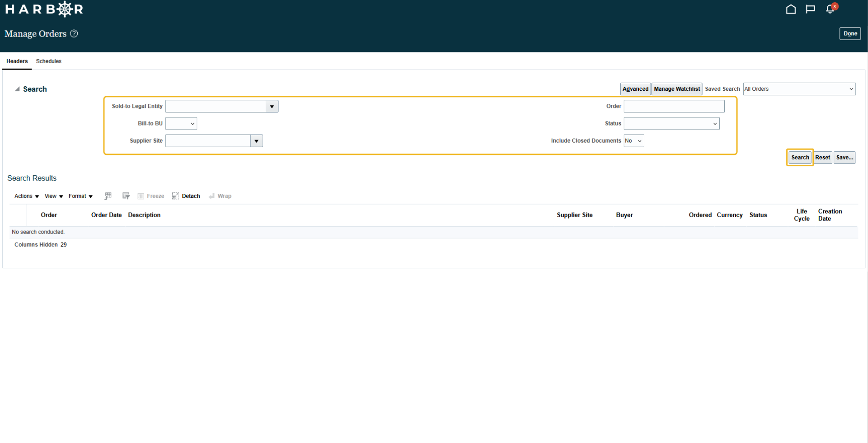Image resolution: width=868 pixels, height=443 pixels.
Task: Focus the Order input field
Action: 674,107
